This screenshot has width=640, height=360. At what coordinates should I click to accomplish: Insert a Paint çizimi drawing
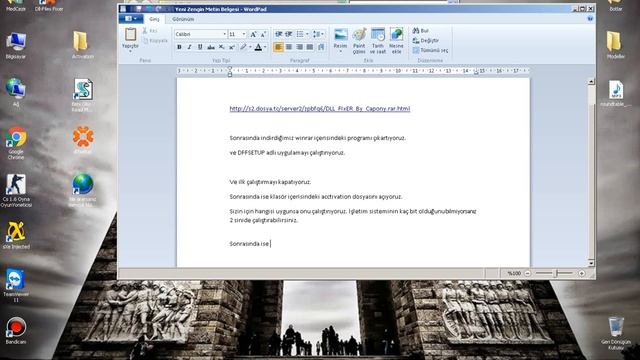(359, 40)
